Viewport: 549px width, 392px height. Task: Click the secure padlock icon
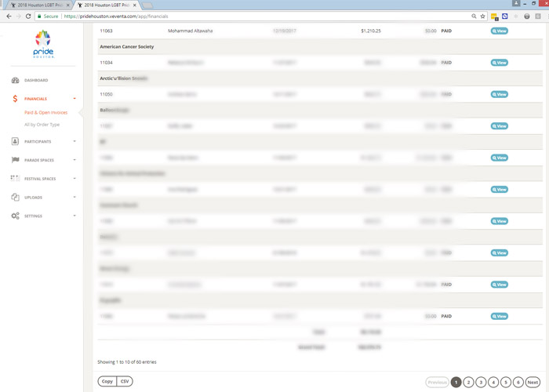tap(39, 16)
